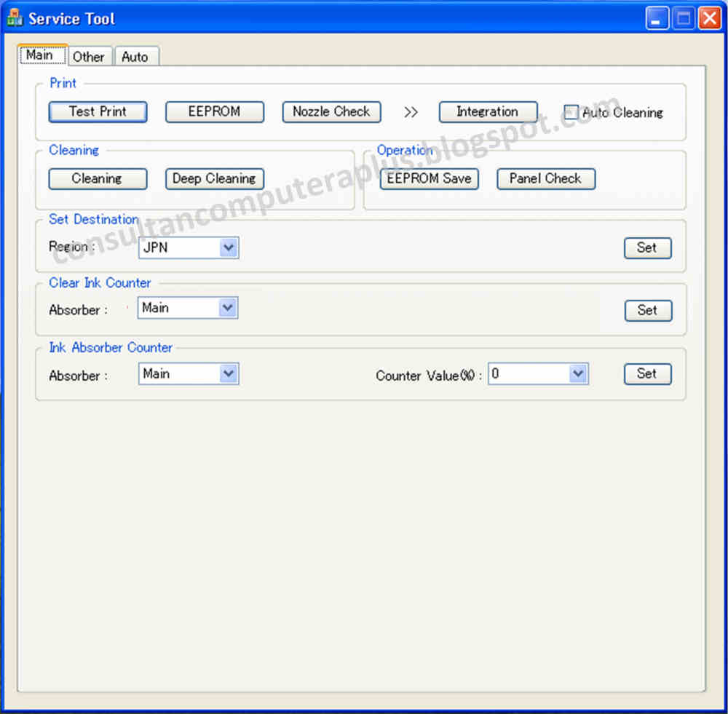This screenshot has width=728, height=714.
Task: Click Set in the Clear Ink Counter section
Action: pos(648,310)
